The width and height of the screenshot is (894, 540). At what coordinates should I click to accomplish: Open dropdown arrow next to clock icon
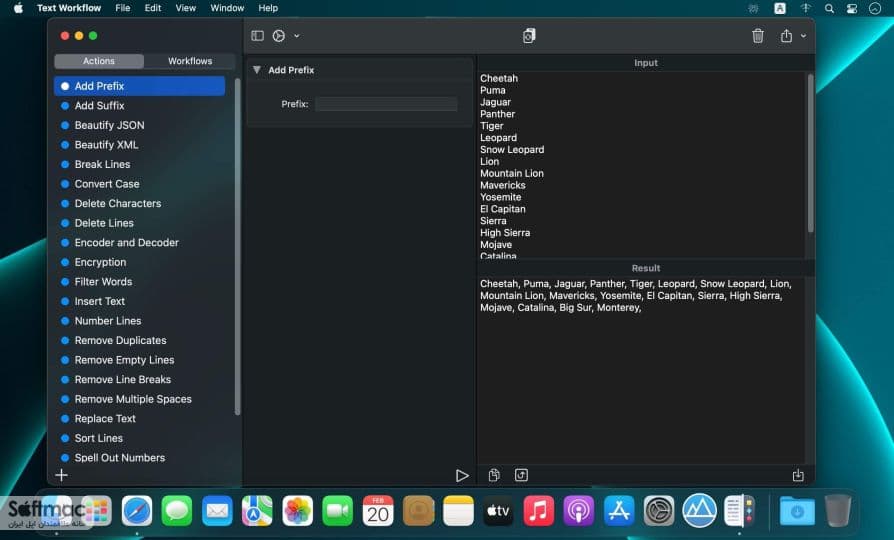[296, 36]
